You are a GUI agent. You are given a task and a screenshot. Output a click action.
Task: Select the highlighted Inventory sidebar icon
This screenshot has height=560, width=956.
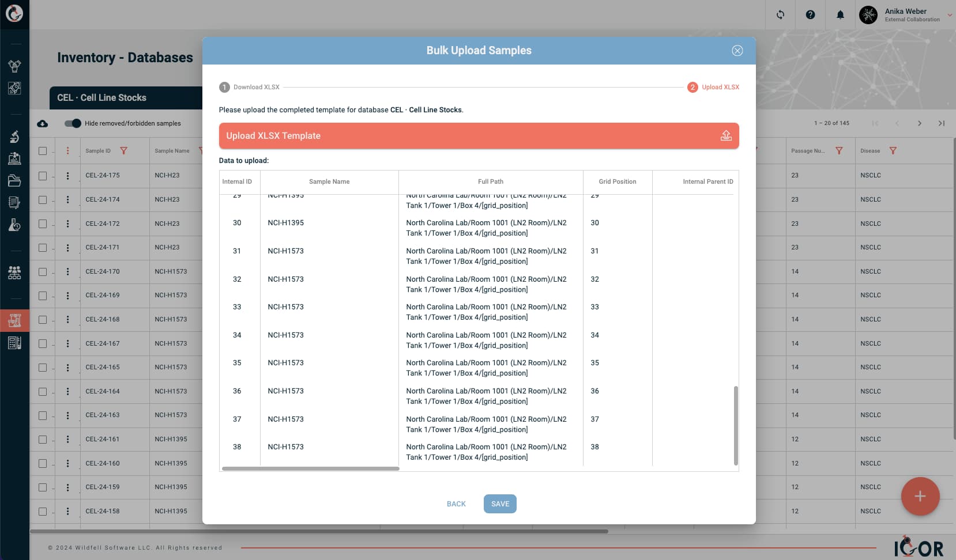click(14, 320)
